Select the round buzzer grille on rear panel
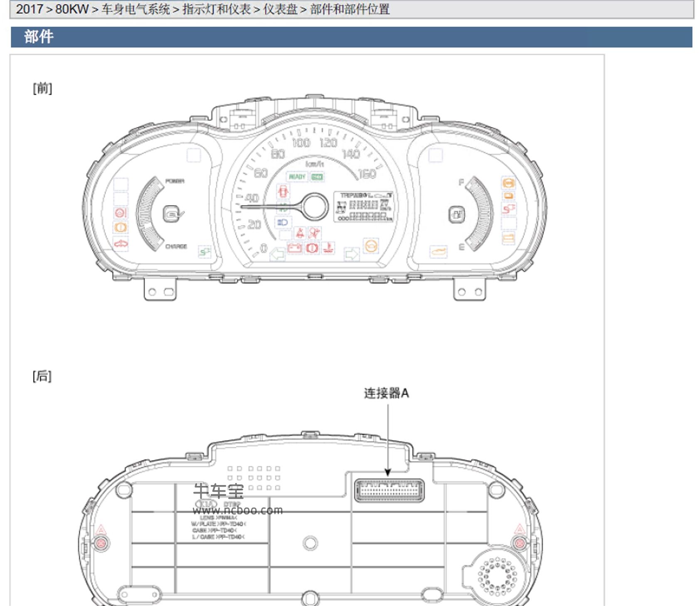 pyautogui.click(x=497, y=576)
